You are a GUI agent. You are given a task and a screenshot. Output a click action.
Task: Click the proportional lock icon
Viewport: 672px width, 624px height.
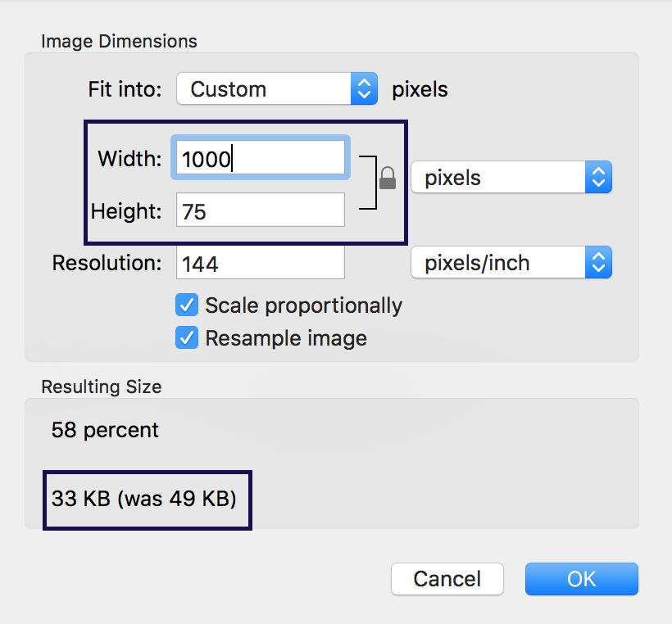click(388, 178)
